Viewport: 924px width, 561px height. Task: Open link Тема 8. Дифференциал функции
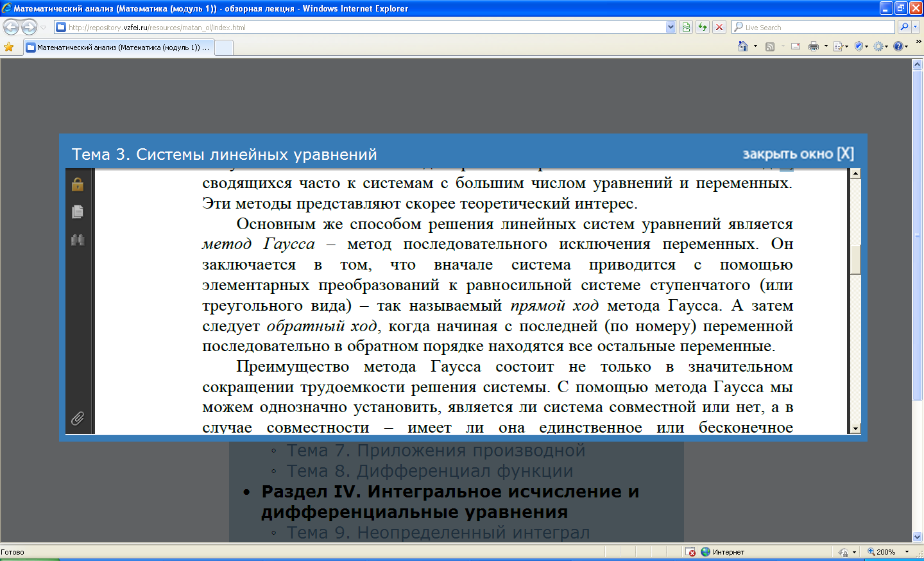click(x=430, y=471)
